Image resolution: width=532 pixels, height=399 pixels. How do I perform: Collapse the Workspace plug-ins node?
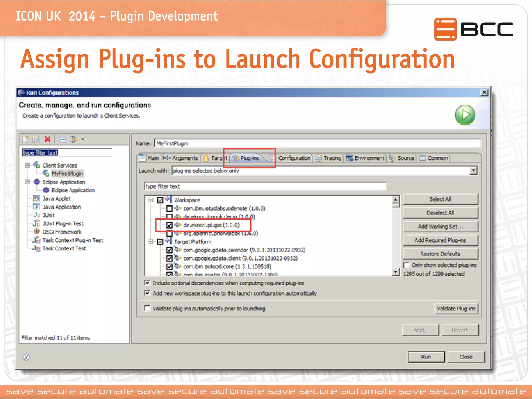[151, 200]
